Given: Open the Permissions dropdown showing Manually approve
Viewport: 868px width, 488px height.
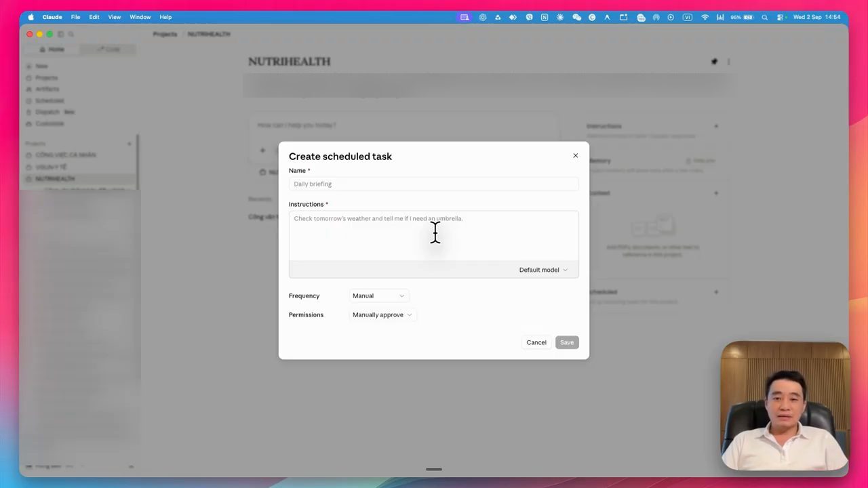Looking at the screenshot, I should (x=382, y=314).
